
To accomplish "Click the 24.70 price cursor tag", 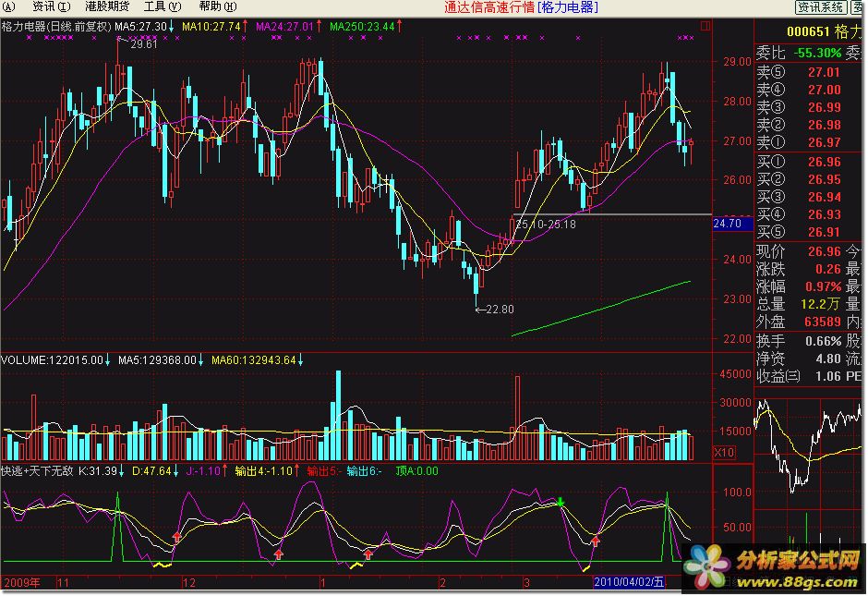I will (x=732, y=224).
